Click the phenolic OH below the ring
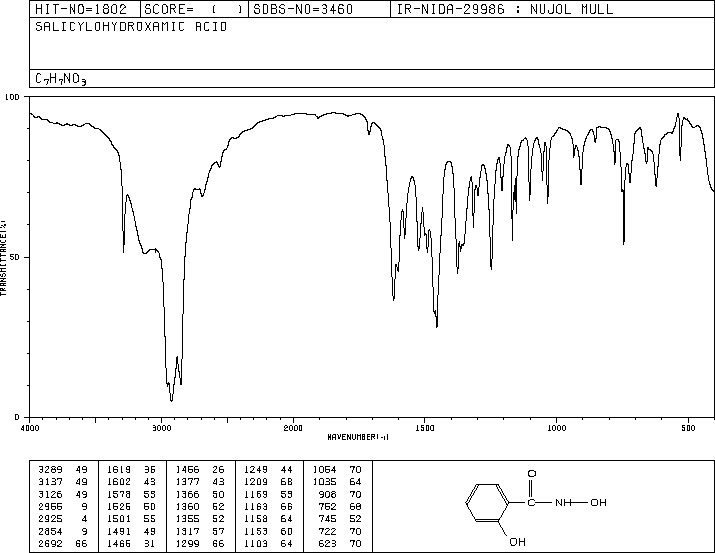Screen dimensions: 715x553 click(518, 542)
